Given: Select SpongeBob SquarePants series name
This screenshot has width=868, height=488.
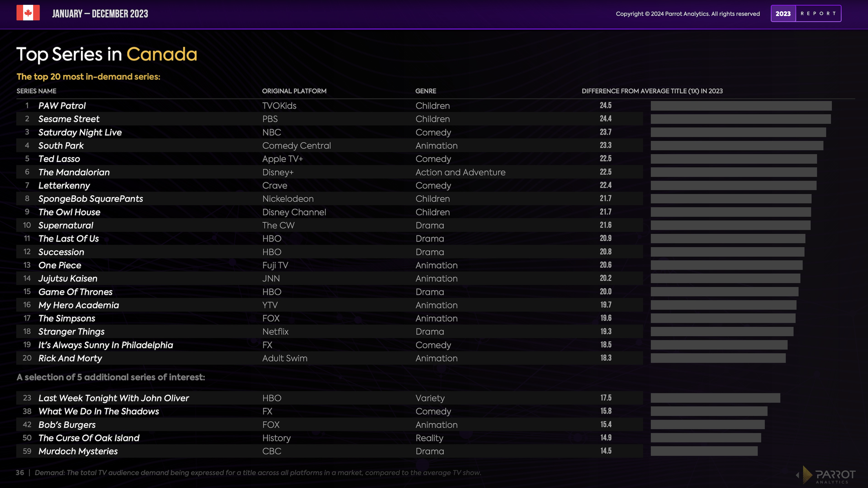Looking at the screenshot, I should tap(91, 199).
